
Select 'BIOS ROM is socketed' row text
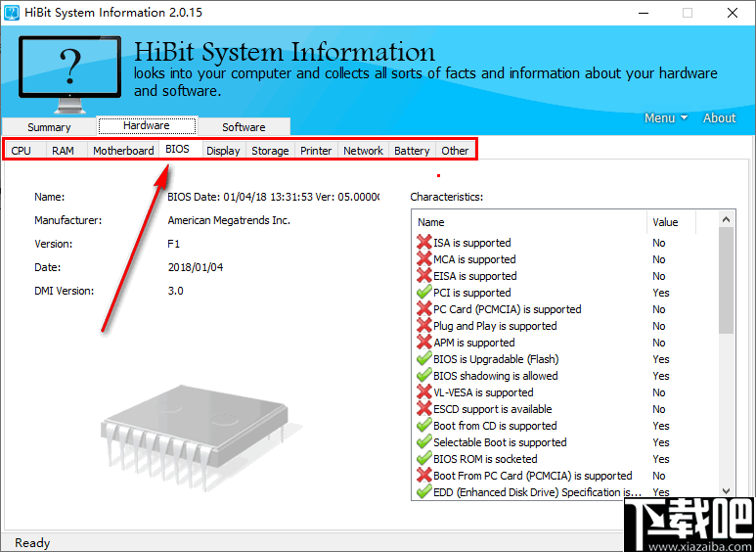pos(485,459)
